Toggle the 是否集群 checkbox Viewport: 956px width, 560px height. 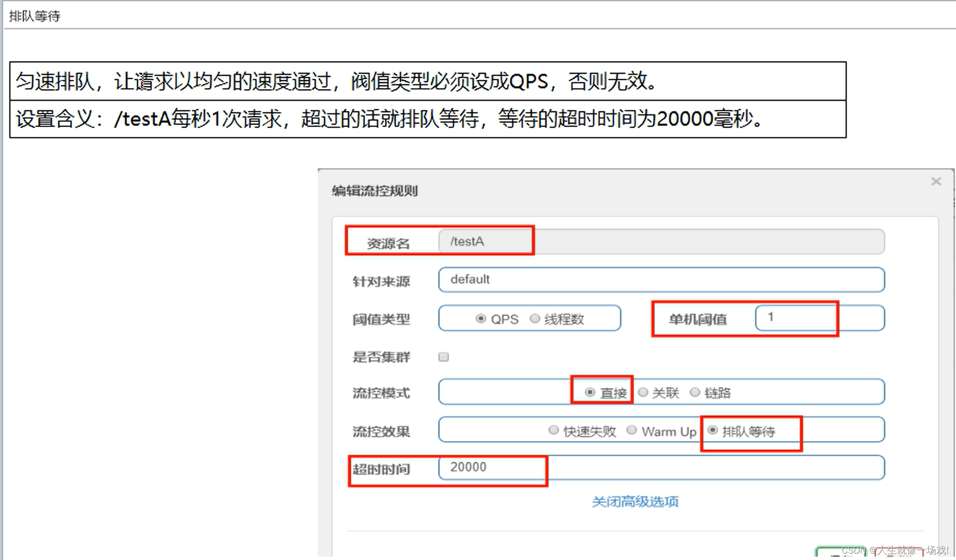pyautogui.click(x=444, y=357)
